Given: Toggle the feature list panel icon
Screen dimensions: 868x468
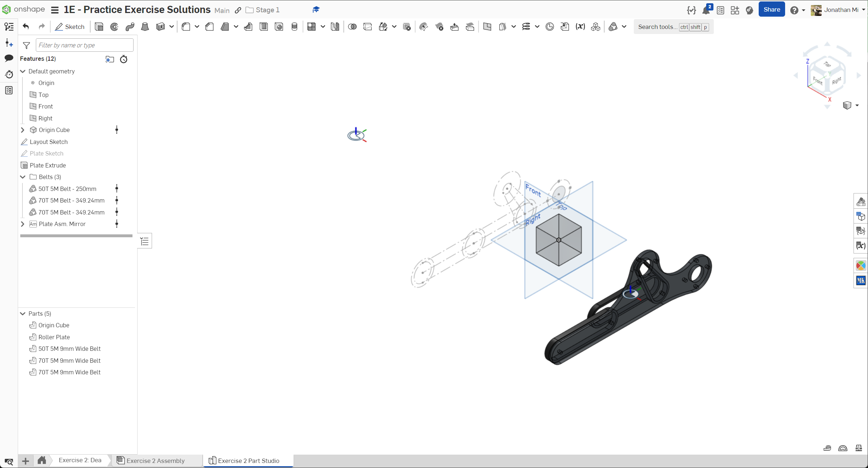Looking at the screenshot, I should pyautogui.click(x=9, y=27).
